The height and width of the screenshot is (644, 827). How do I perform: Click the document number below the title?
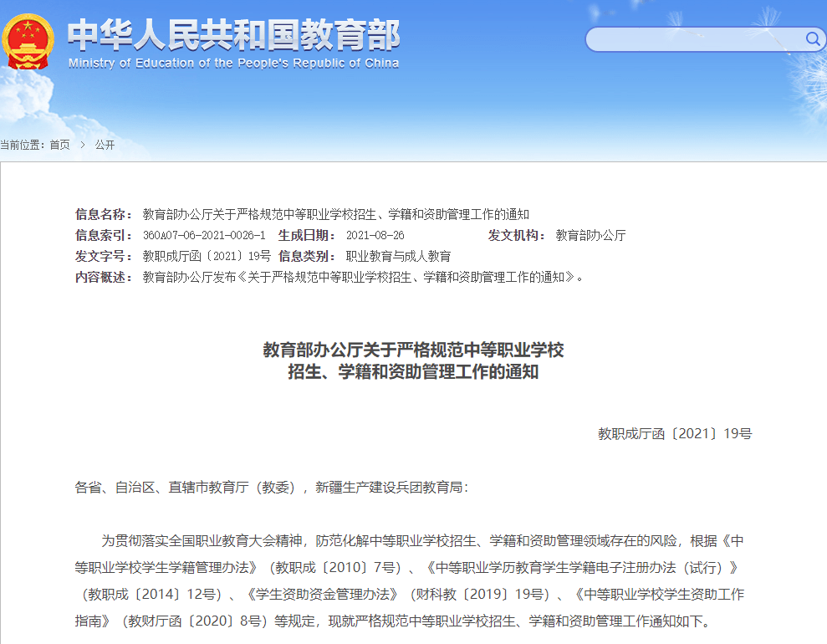[675, 433]
